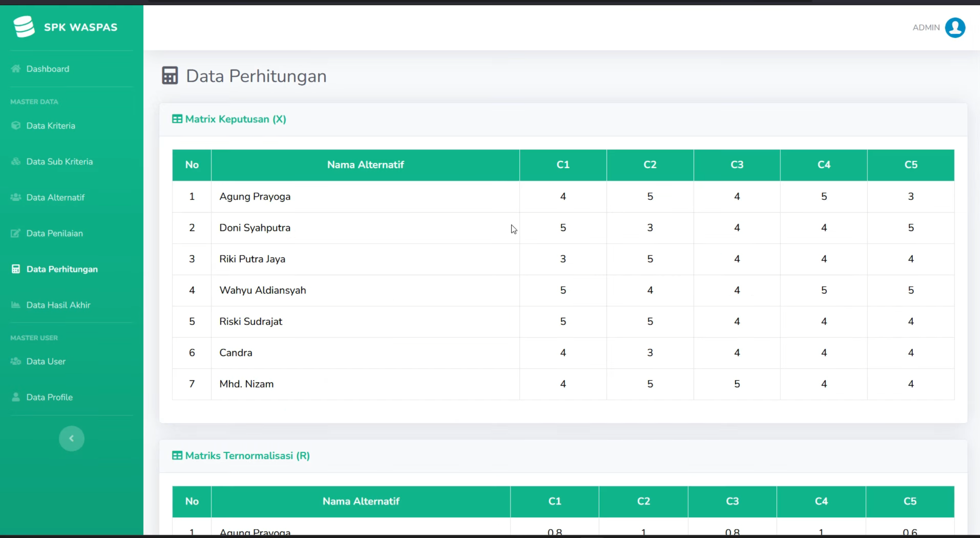Viewport: 980px width, 538px height.
Task: Click the Data User group icon
Action: [x=16, y=361]
